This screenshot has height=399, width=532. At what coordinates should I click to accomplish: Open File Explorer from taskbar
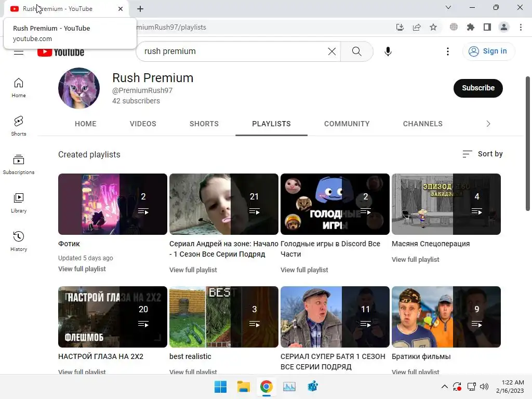(x=244, y=387)
